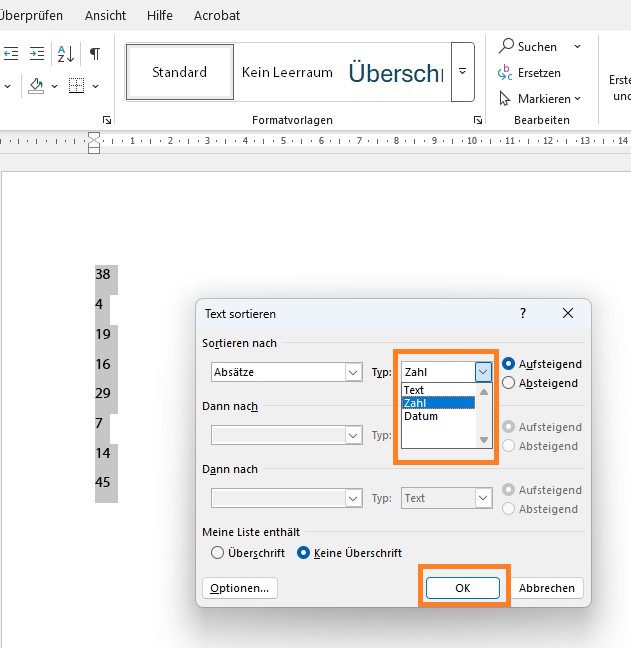The image size is (631, 648).
Task: Click the Optionen... button
Action: [240, 588]
